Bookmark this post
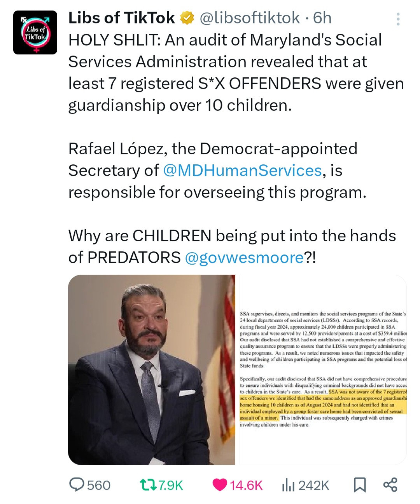 (360, 485)
